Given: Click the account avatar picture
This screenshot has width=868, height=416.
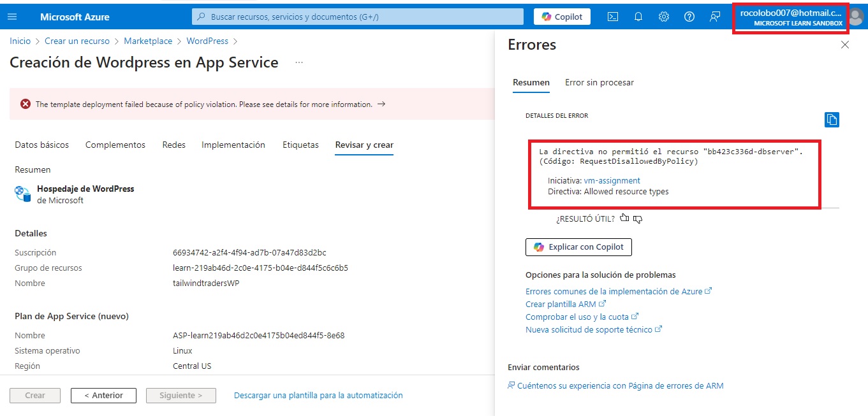Looking at the screenshot, I should tap(856, 18).
